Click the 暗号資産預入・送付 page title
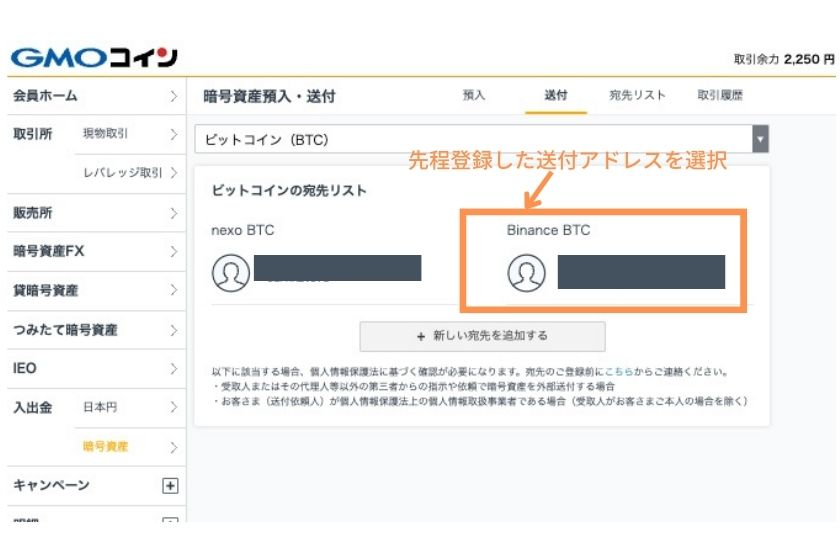Screen dimensions: 840x560 pos(269,96)
